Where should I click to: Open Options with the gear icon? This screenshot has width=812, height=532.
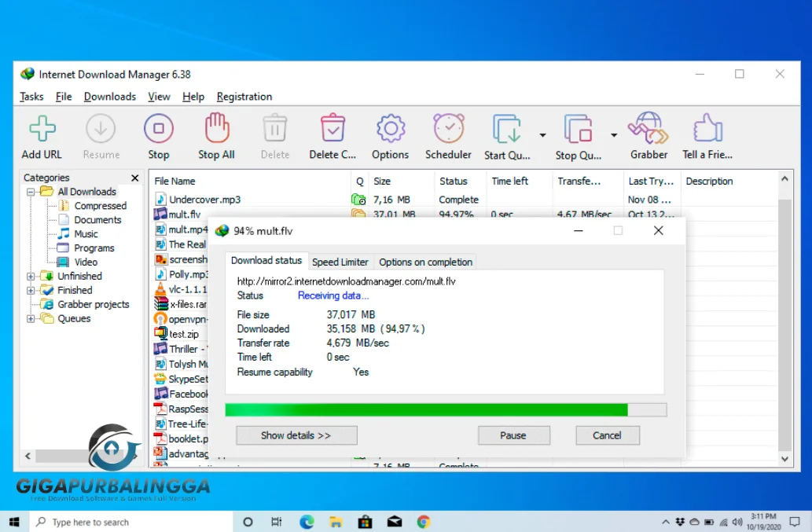(391, 128)
